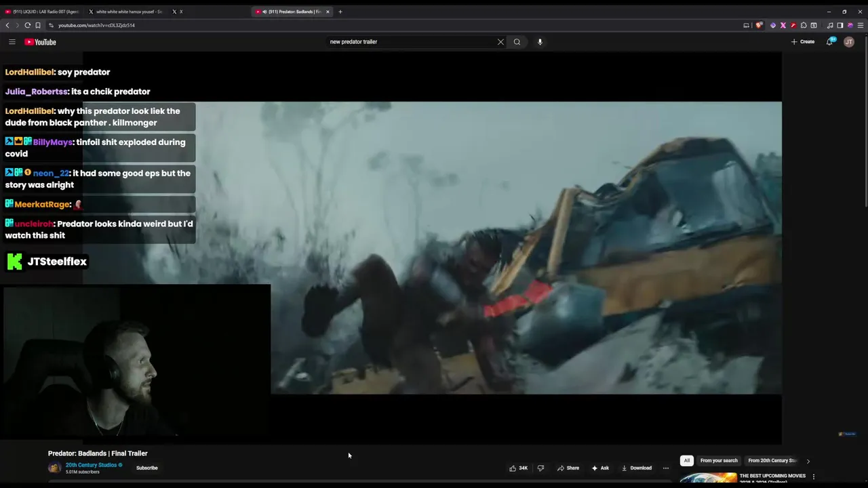Open the YouTube hamburger guide menu
868x488 pixels.
(x=12, y=42)
